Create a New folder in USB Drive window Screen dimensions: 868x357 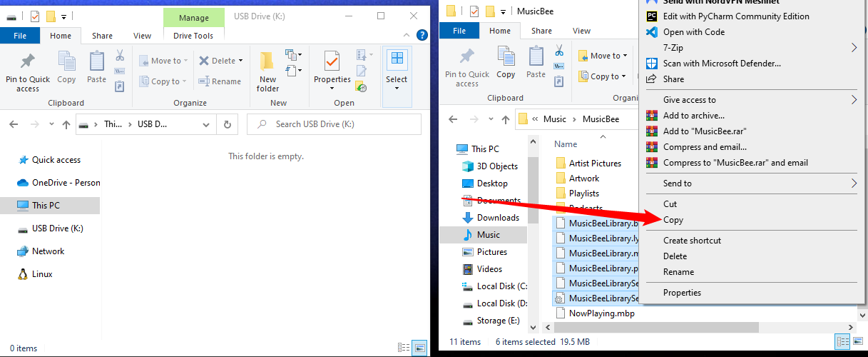click(x=268, y=71)
